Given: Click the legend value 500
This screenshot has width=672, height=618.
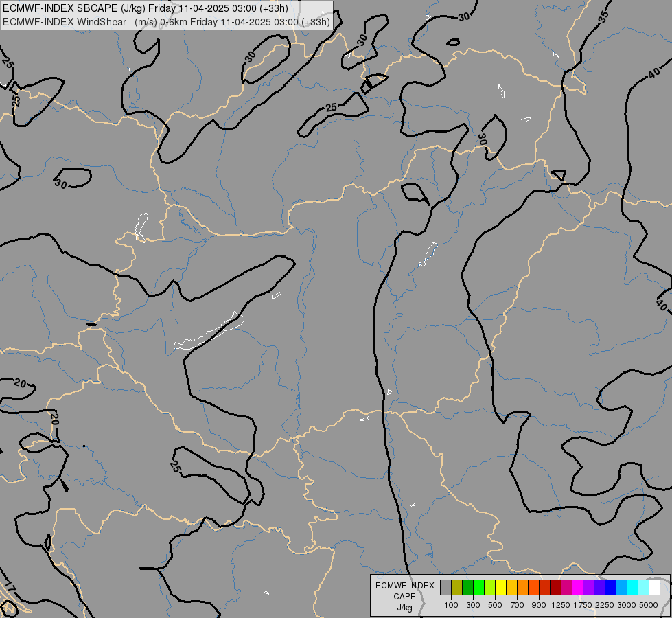Looking at the screenshot, I should [x=495, y=605].
